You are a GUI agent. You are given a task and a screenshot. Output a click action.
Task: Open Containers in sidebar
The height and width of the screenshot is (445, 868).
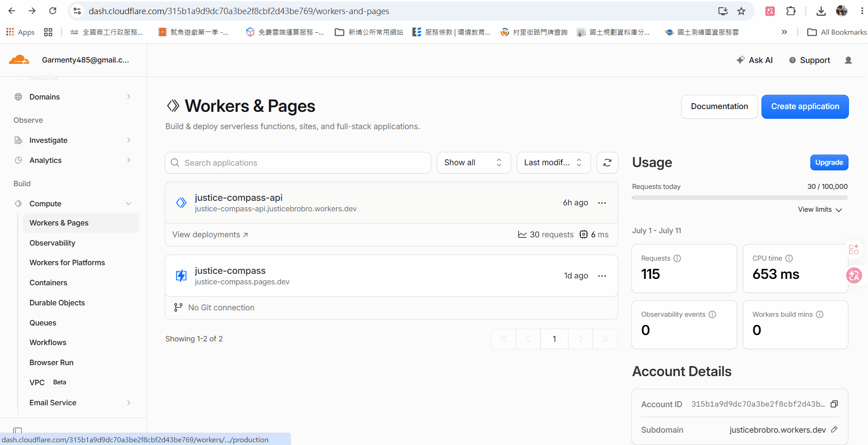coord(48,283)
